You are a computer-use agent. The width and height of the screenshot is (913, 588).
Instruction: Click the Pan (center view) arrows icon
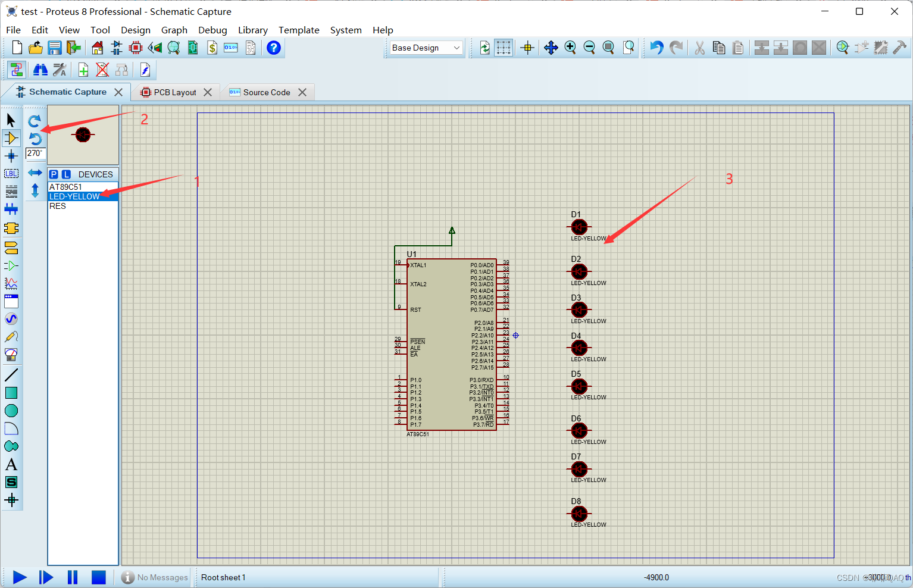(x=551, y=48)
